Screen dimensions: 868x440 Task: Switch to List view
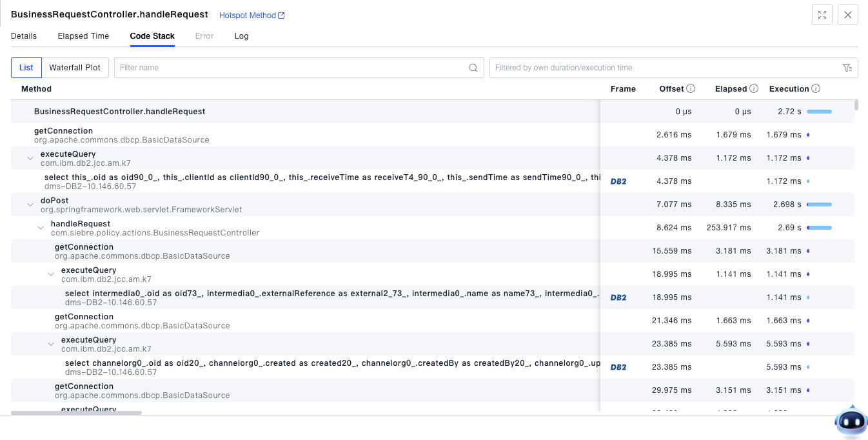pos(26,68)
